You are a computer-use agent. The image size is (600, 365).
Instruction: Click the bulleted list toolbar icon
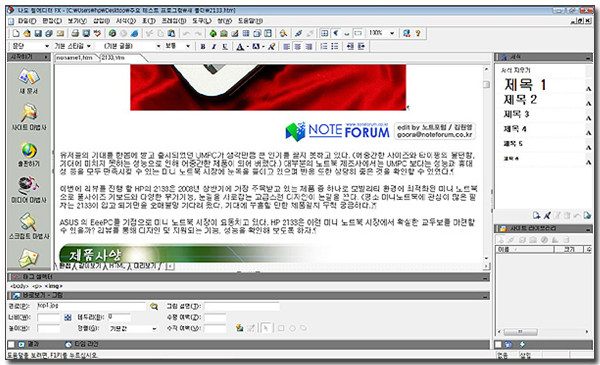point(334,46)
